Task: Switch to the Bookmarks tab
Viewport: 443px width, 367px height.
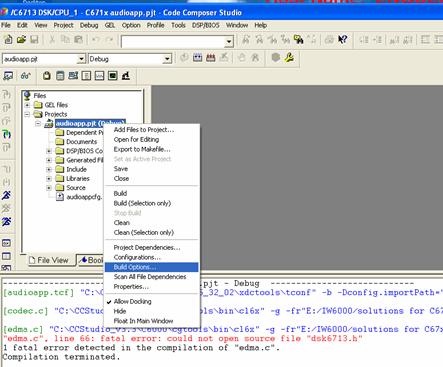Action: 90,260
